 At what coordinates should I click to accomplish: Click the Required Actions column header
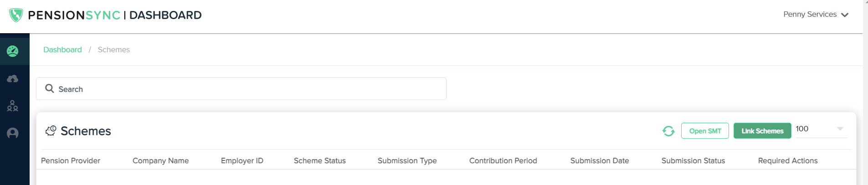pyautogui.click(x=787, y=160)
